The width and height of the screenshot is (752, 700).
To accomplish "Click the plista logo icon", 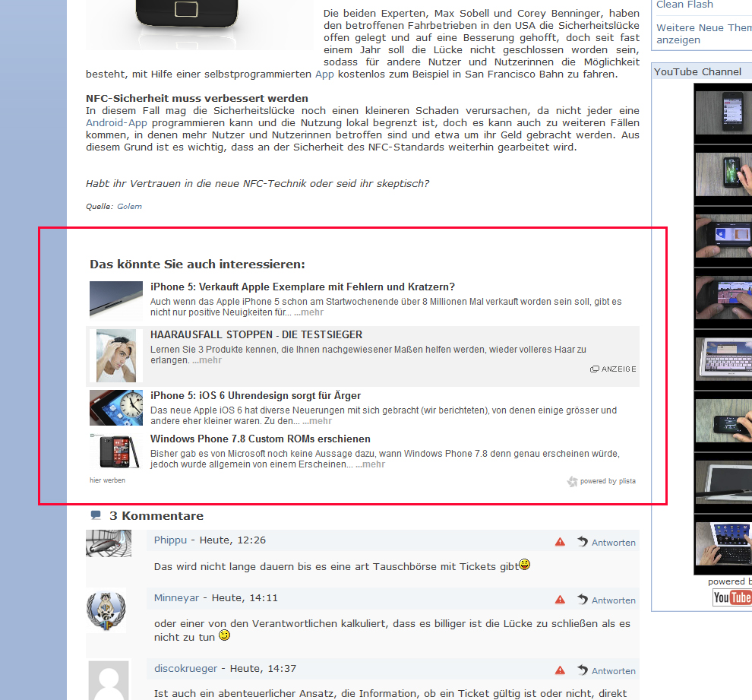I will (x=572, y=481).
